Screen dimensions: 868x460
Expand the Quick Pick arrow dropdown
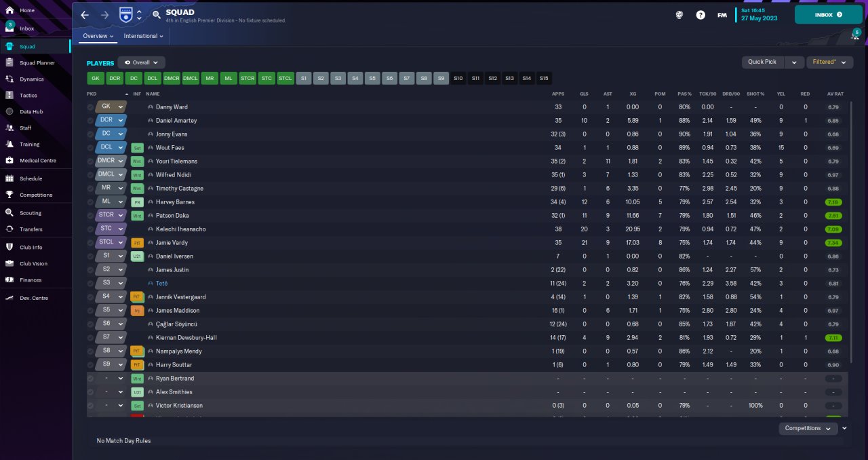[795, 62]
